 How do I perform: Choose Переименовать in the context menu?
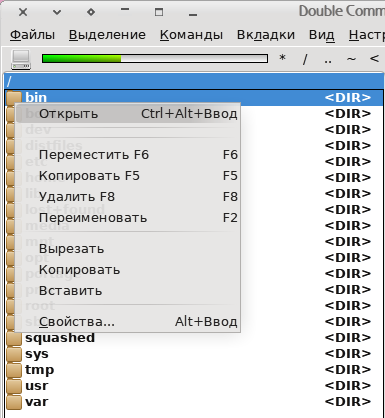tap(128, 218)
